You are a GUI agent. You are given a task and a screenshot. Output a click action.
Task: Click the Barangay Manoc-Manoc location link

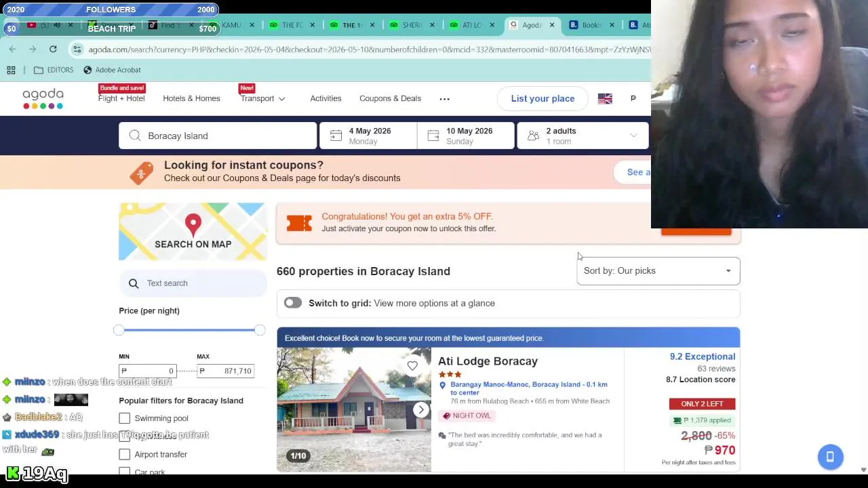coord(529,388)
